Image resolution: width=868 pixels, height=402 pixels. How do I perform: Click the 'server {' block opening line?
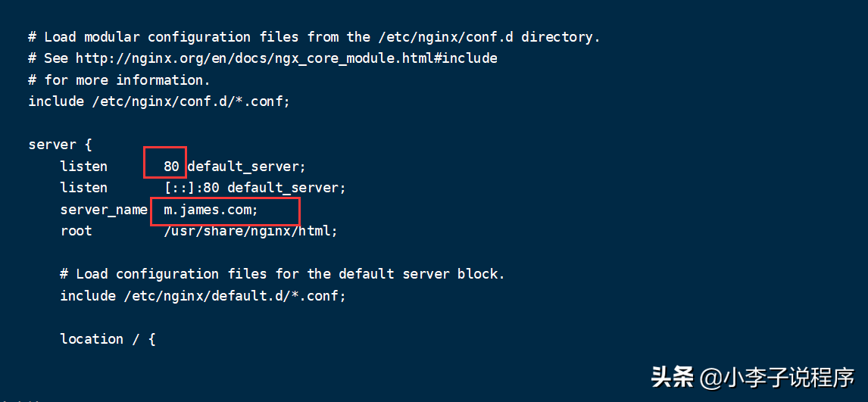(60, 145)
